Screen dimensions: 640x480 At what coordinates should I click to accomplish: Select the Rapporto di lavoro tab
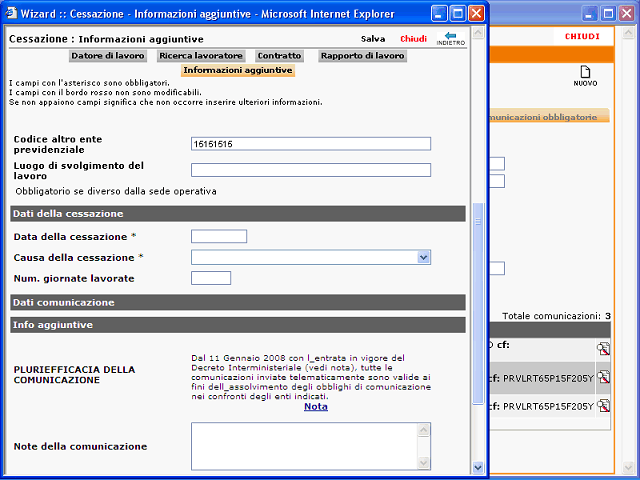point(362,56)
